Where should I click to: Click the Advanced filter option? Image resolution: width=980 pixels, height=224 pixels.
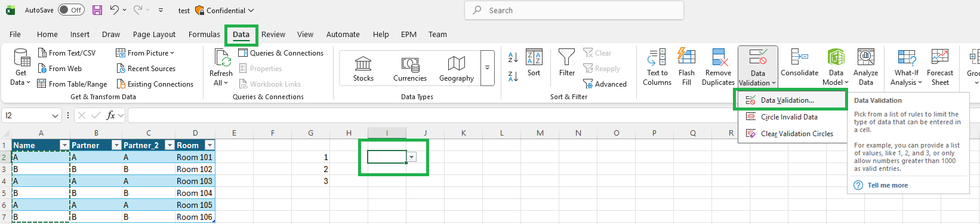pyautogui.click(x=605, y=84)
